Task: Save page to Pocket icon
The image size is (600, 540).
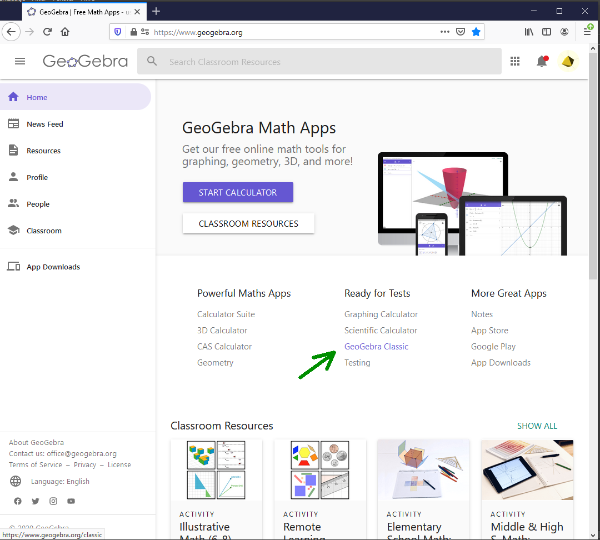Action: pyautogui.click(x=460, y=32)
